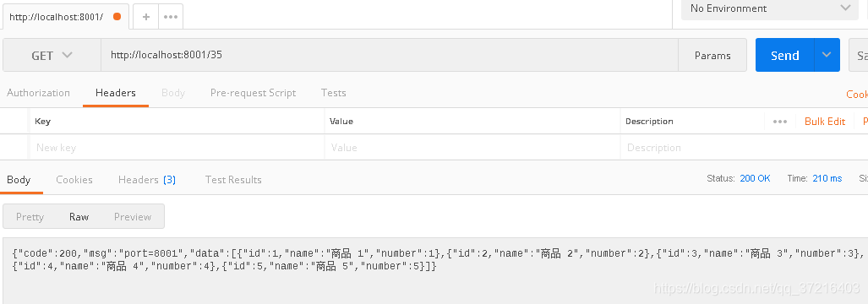Screen dimensions: 868x304
Task: Click the New key header field
Action: click(x=177, y=148)
